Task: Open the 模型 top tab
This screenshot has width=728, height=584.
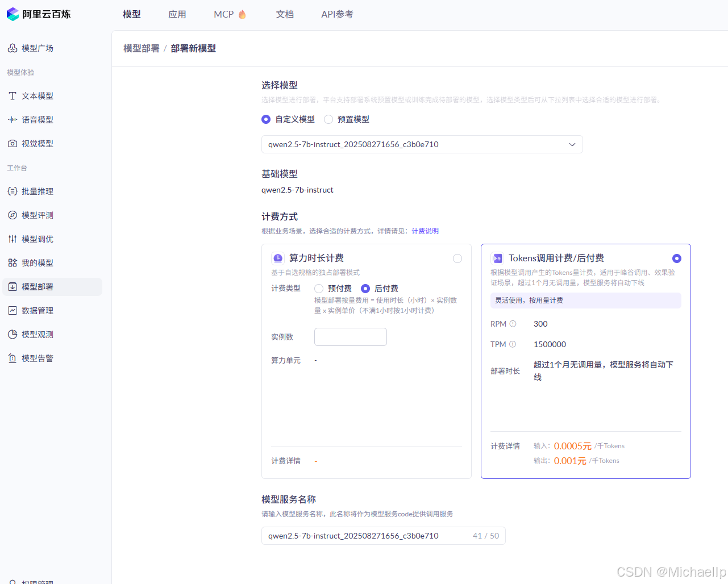Action: tap(132, 14)
